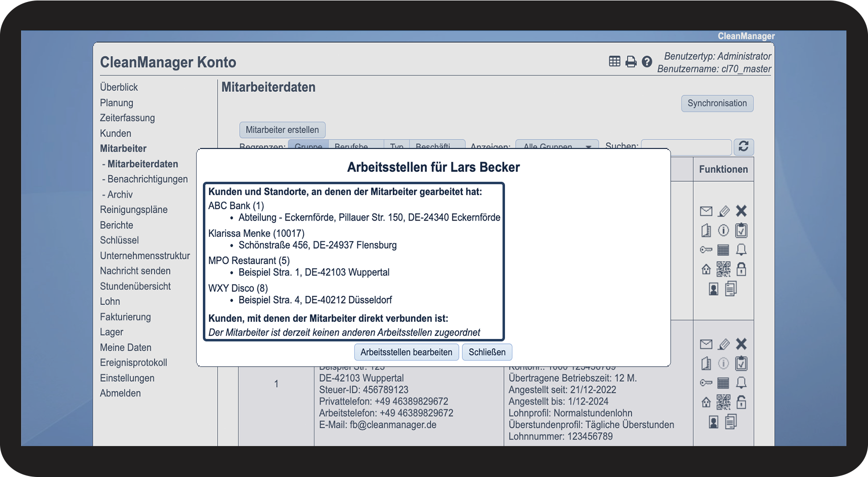Click the table grid icon in the header
This screenshot has width=868, height=477.
[x=615, y=61]
